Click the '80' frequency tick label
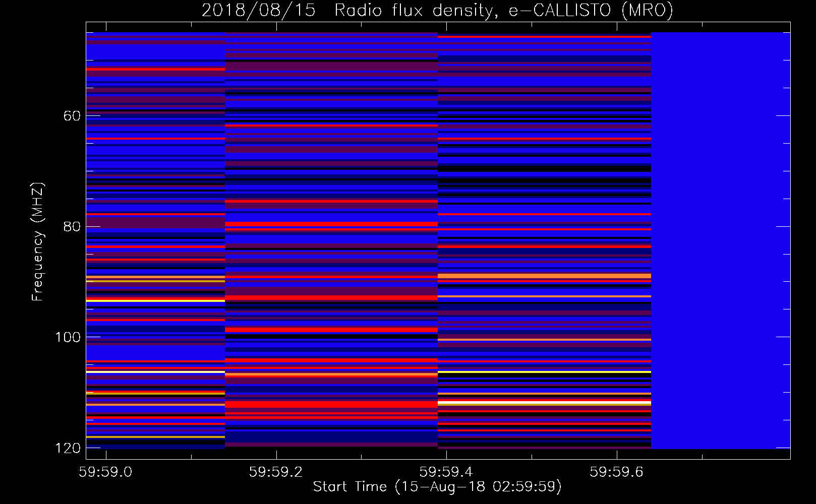816x504 pixels. (x=72, y=226)
